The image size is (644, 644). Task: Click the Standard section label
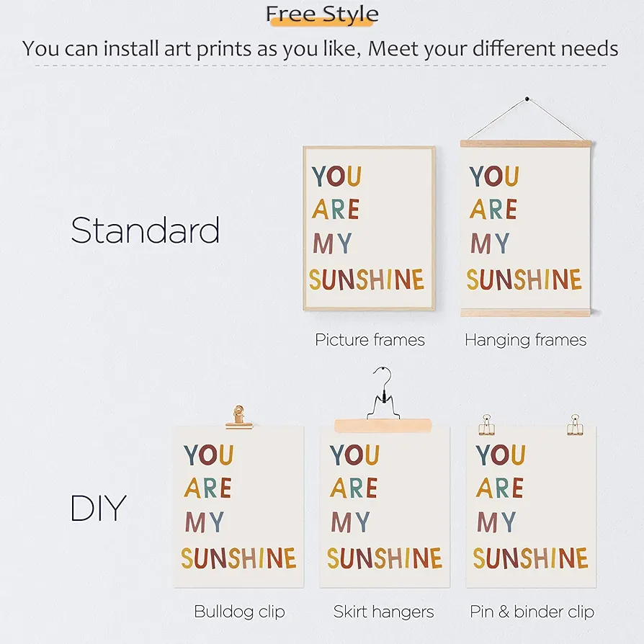[x=146, y=230]
